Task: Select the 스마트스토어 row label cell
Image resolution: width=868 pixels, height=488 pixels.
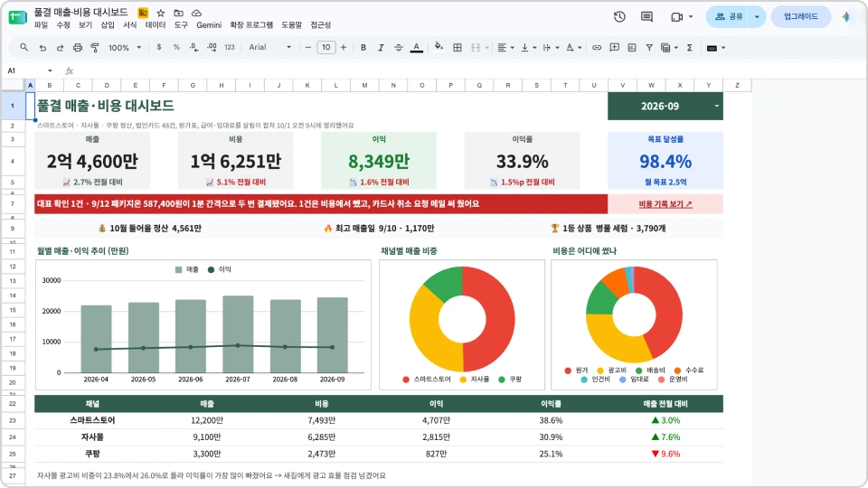Action: point(92,420)
